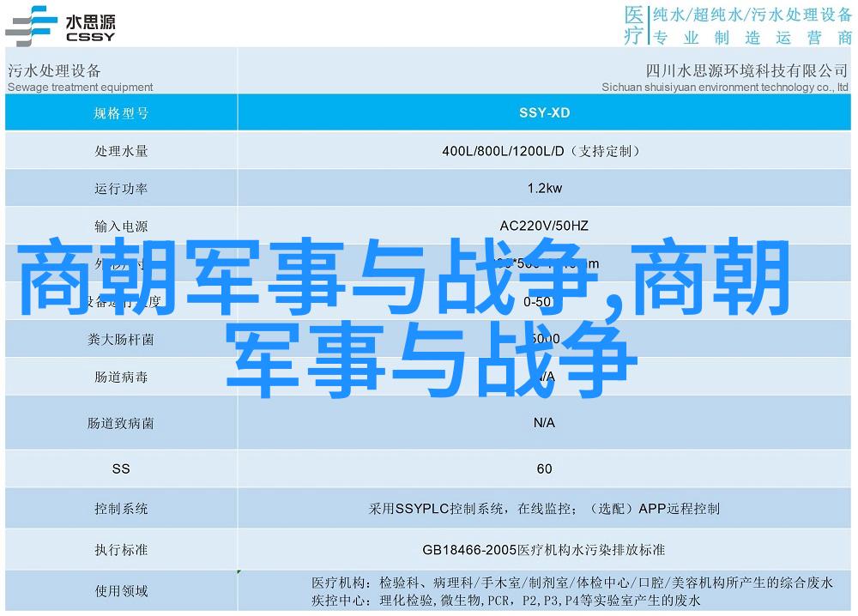
Task: Click the '控制系统' row label
Action: 121,509
